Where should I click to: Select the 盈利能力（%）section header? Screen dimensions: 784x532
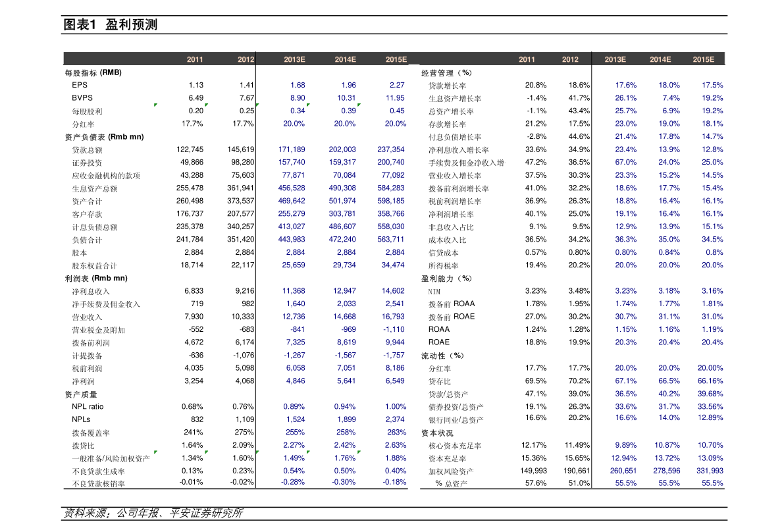447,278
